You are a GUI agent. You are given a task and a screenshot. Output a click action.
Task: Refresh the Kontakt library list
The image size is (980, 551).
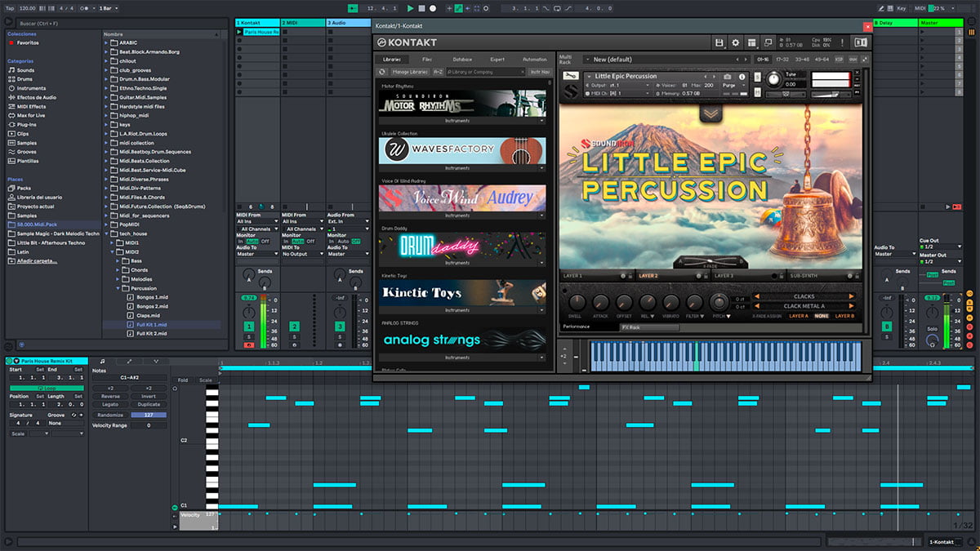[383, 72]
